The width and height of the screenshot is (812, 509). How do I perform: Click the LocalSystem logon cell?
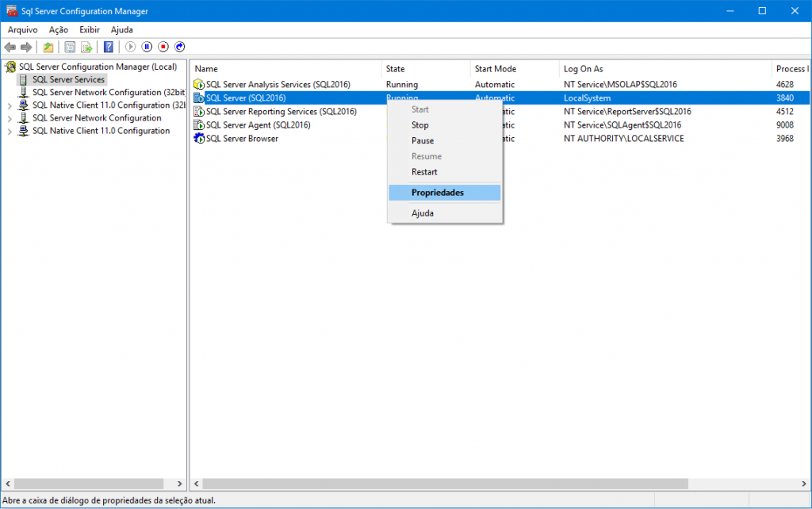point(588,98)
